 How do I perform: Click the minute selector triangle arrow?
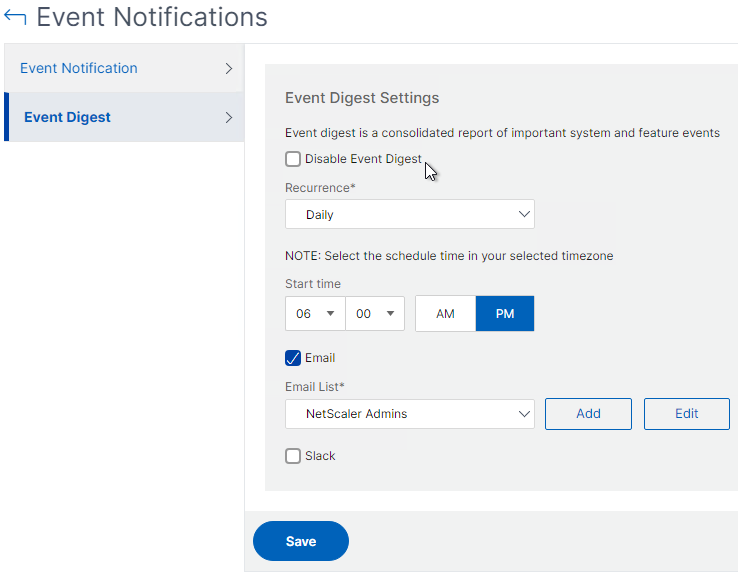click(x=390, y=314)
